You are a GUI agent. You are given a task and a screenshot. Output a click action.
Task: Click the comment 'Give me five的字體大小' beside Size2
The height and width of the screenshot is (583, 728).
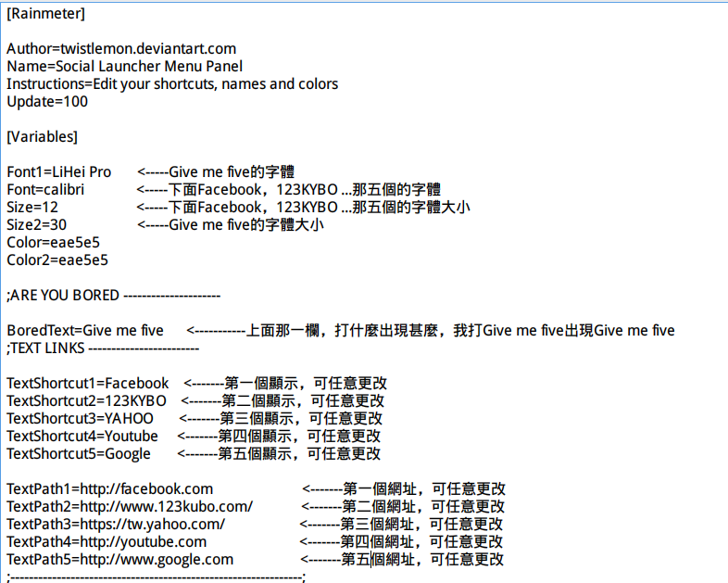[x=231, y=225]
